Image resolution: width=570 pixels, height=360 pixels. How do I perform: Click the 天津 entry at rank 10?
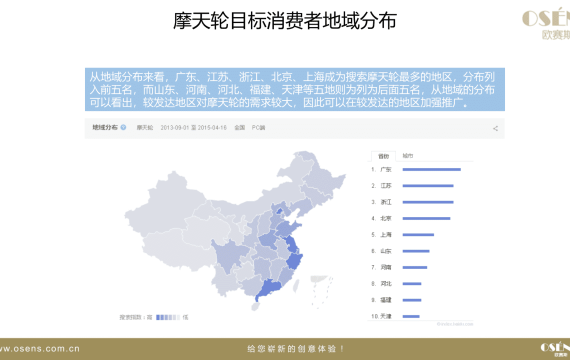point(395,316)
